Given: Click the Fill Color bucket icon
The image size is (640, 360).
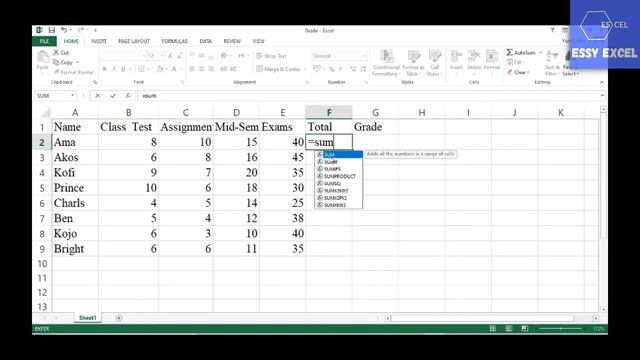Looking at the screenshot, I should 160,69.
